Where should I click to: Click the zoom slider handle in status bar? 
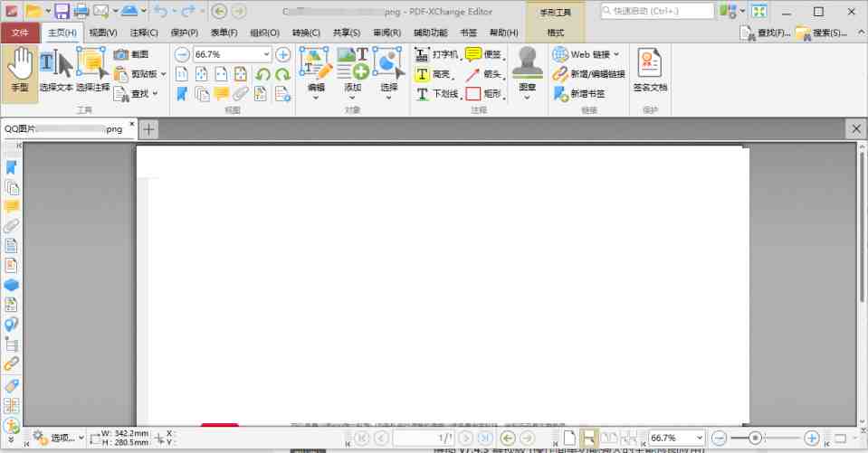(x=755, y=439)
